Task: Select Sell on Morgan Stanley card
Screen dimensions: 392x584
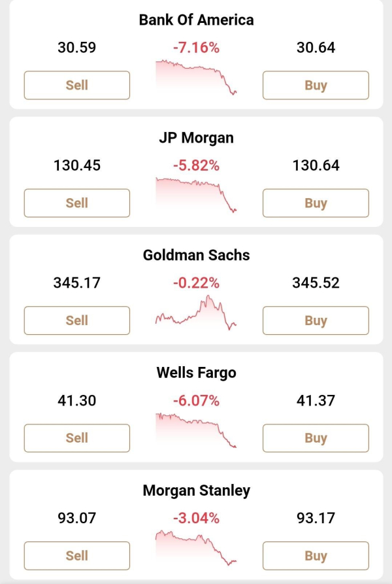Action: pyautogui.click(x=77, y=556)
